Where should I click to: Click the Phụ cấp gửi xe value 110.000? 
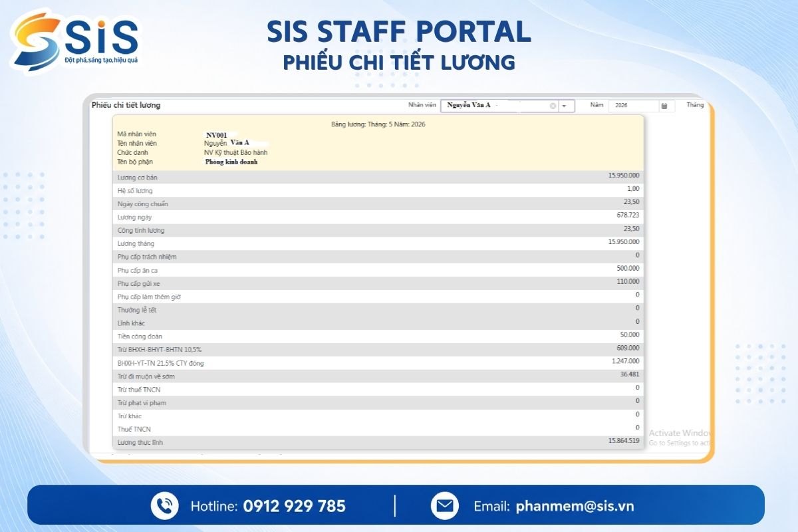point(628,281)
